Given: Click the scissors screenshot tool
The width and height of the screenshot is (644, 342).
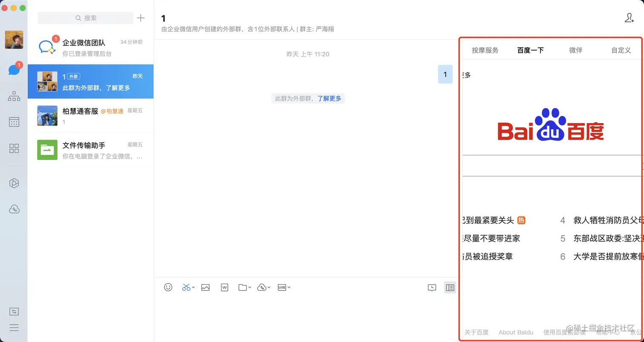Looking at the screenshot, I should point(186,288).
